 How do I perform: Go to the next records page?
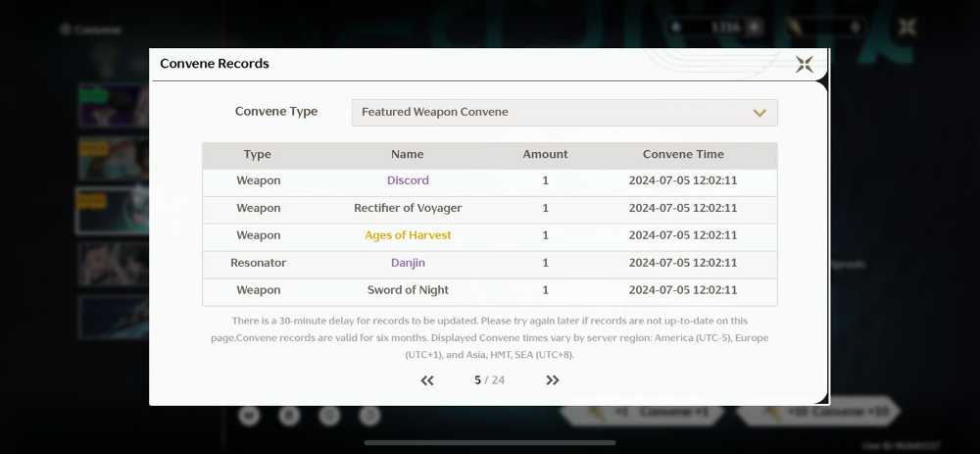552,380
